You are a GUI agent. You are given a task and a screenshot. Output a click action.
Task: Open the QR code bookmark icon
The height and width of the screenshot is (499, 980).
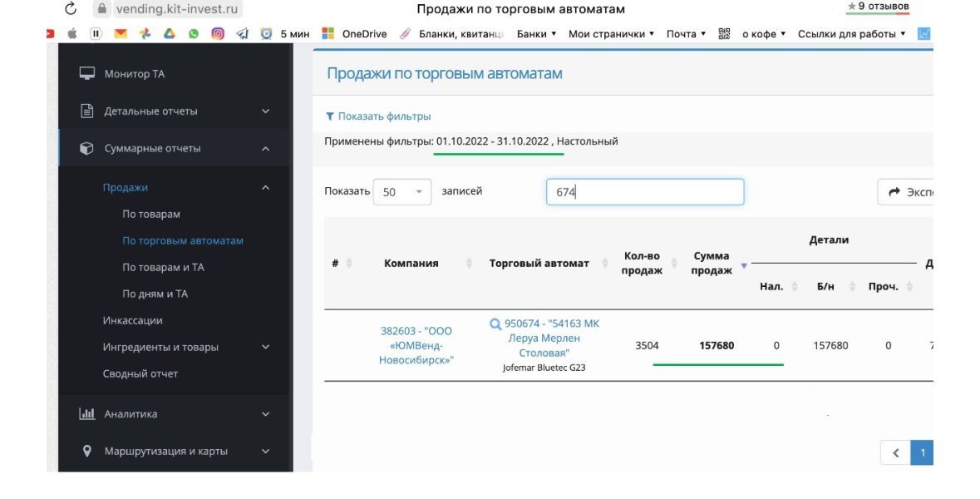(724, 34)
